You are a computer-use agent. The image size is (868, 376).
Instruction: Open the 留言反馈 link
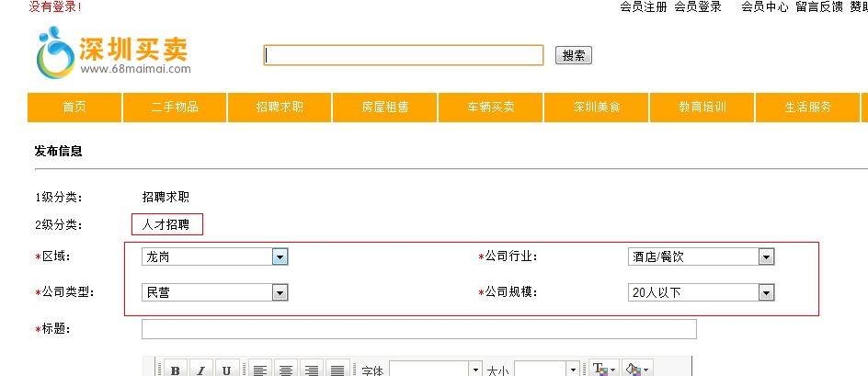[818, 7]
